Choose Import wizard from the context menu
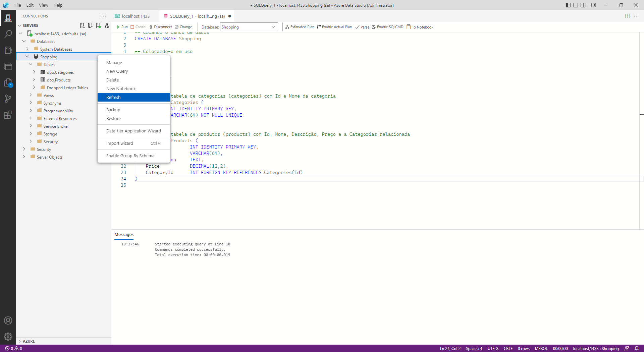This screenshot has width=644, height=352. pyautogui.click(x=134, y=143)
